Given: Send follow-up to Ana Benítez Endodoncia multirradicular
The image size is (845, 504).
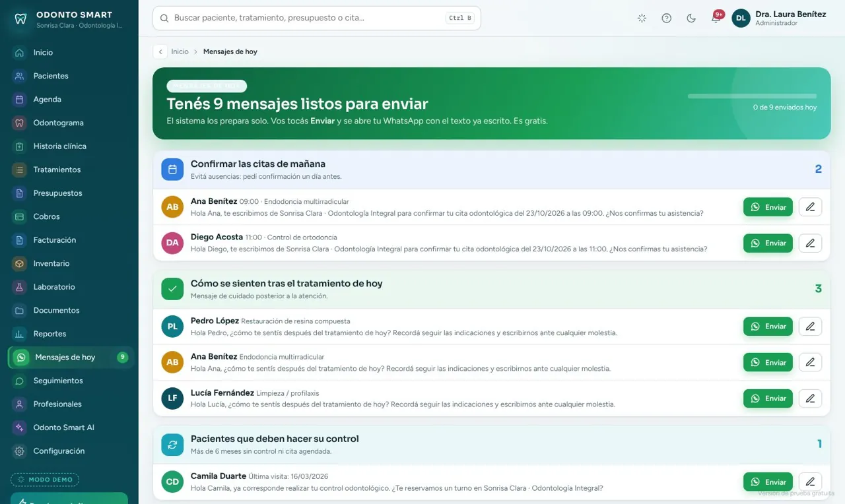Looking at the screenshot, I should click(768, 362).
